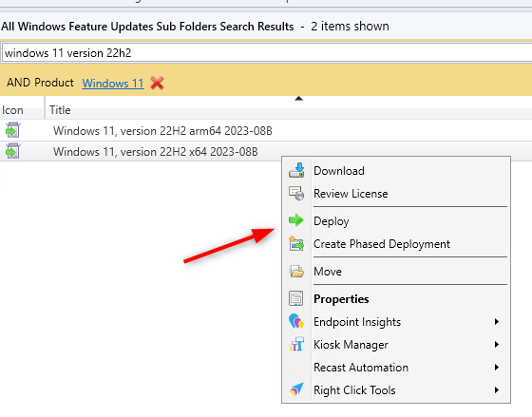
Task: Expand the Endpoint Insights submenu arrow
Action: 497,322
